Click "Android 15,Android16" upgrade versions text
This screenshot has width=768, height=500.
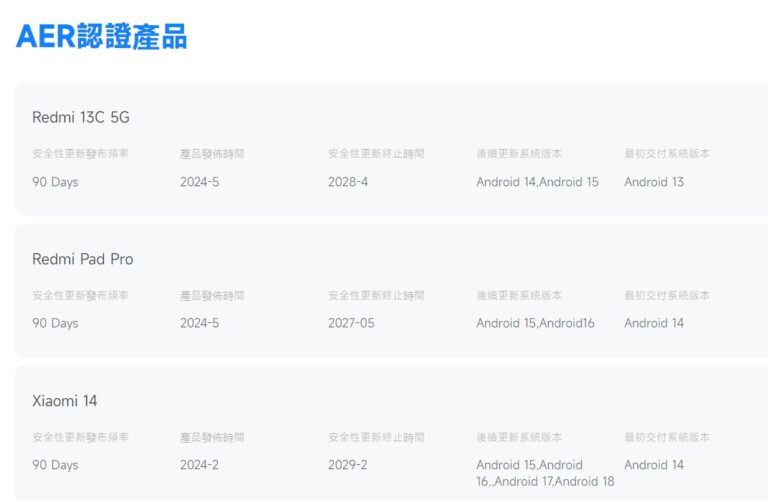[535, 323]
